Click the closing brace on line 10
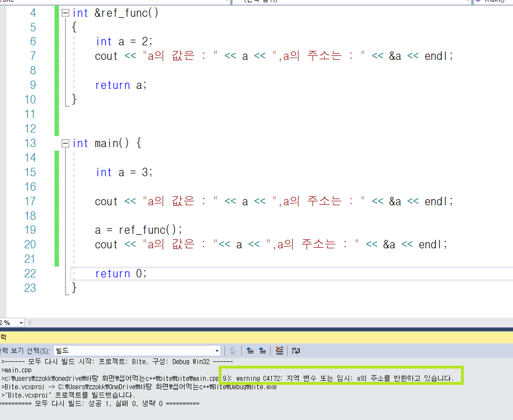This screenshot has height=420, width=513. pos(74,99)
